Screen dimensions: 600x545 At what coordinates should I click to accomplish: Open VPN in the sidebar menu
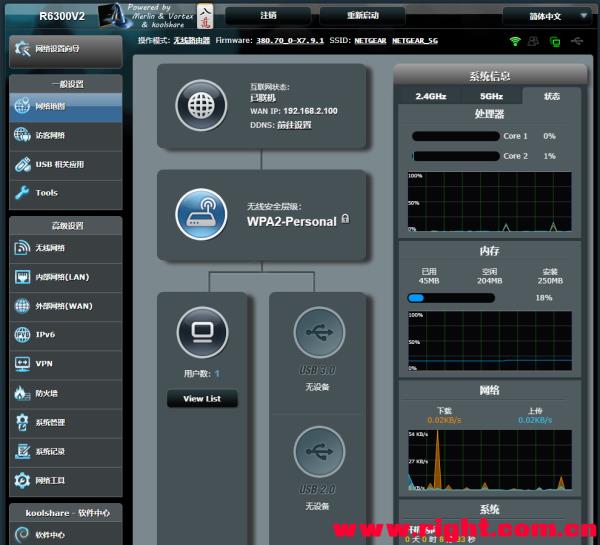[66, 364]
